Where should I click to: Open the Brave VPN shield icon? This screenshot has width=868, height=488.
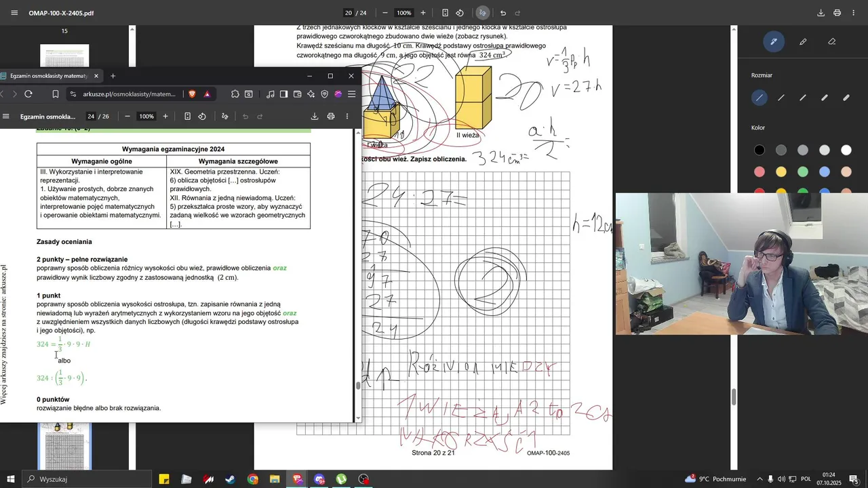325,94
